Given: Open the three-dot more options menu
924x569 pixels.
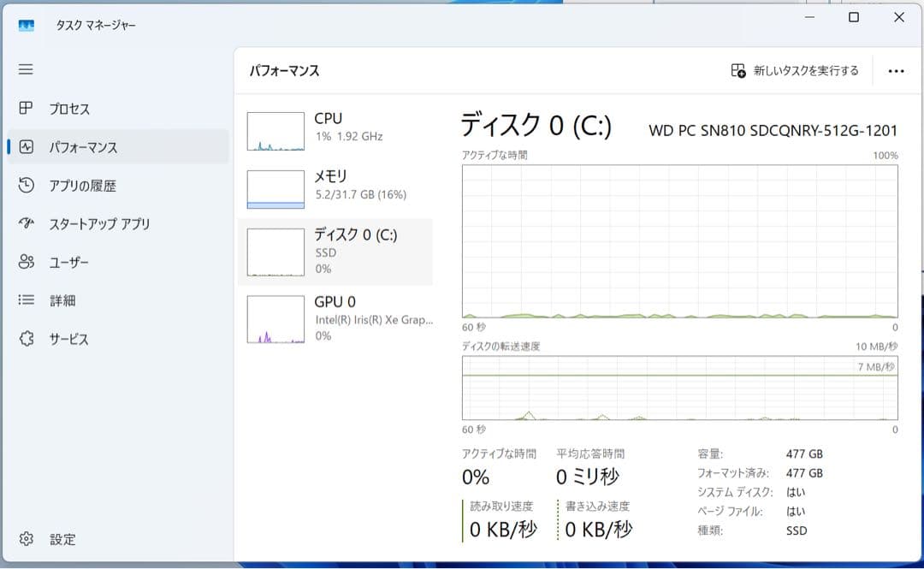Looking at the screenshot, I should click(x=896, y=71).
